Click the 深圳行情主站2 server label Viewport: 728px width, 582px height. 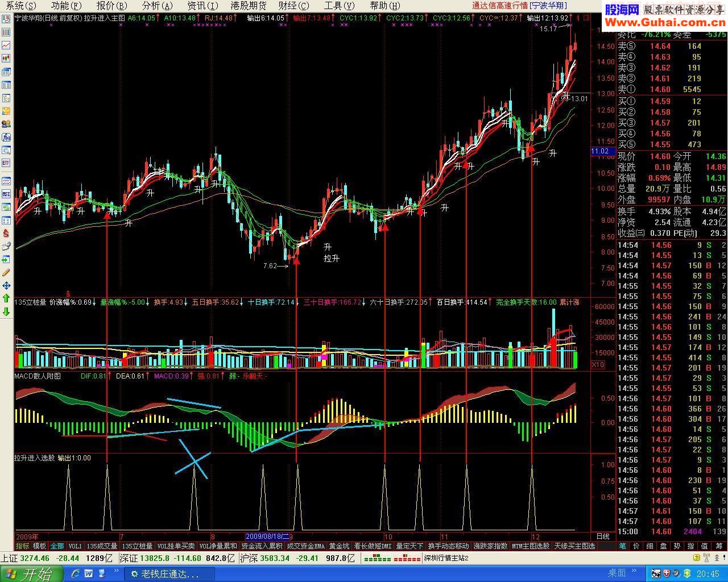446,558
